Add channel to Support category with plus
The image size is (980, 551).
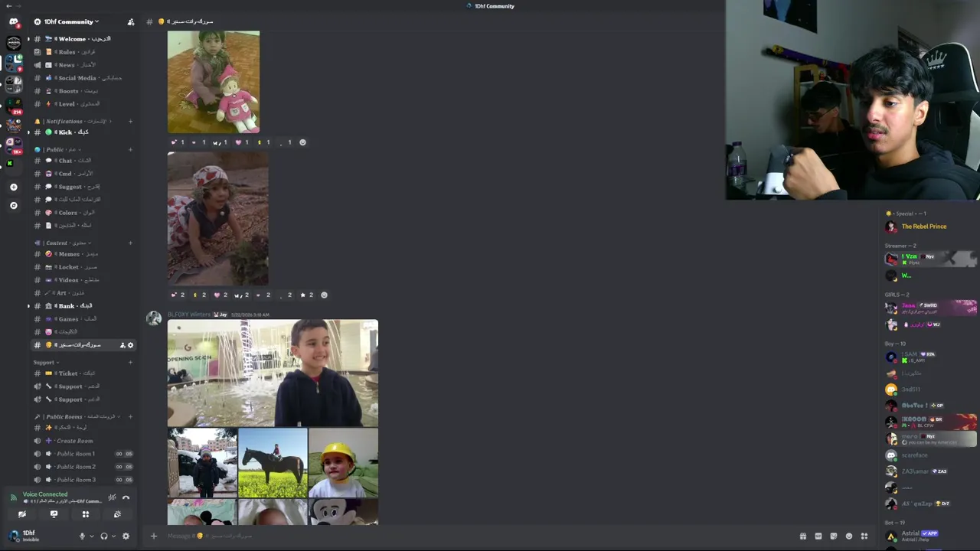130,362
